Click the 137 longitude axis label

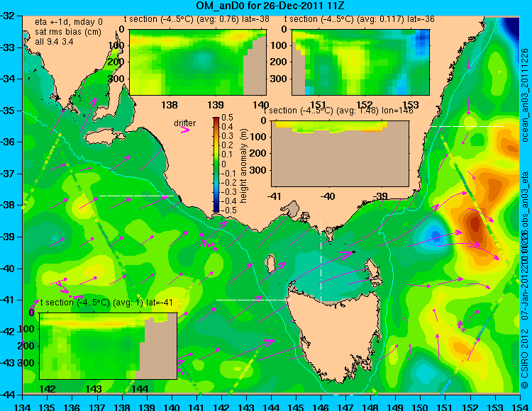[x=97, y=407]
